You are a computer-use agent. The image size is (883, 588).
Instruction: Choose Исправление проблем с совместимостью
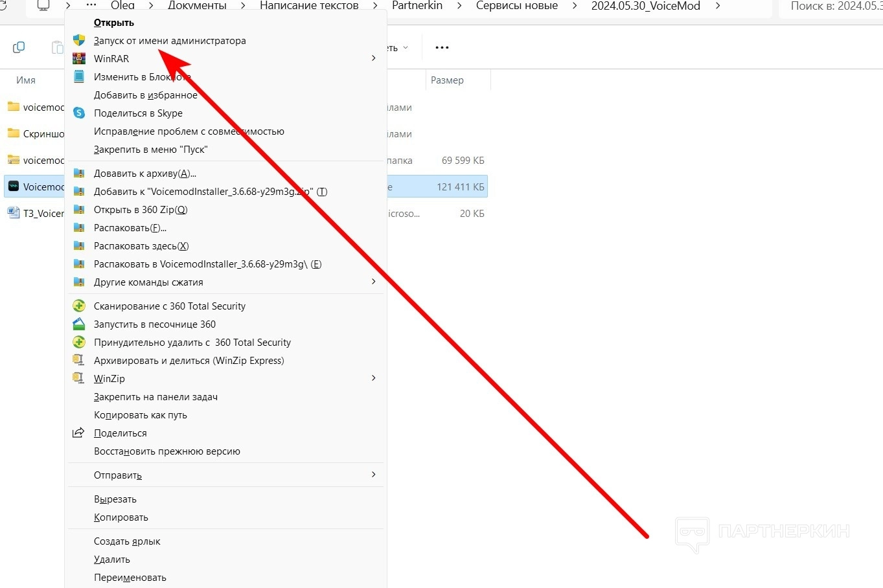coord(189,131)
